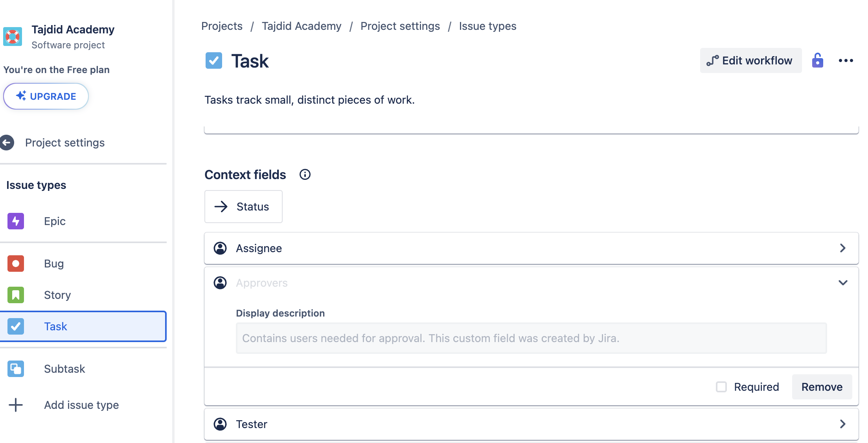Collapse the Approvers field section
Screen dimensions: 868x443
tap(842, 282)
